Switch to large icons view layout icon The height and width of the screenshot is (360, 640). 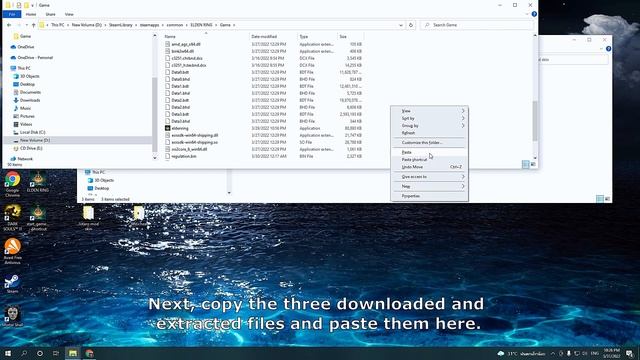(x=533, y=164)
